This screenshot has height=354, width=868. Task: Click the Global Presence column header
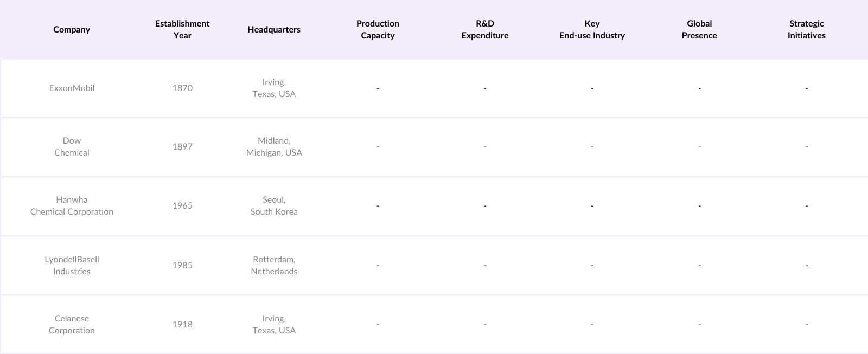coord(699,30)
